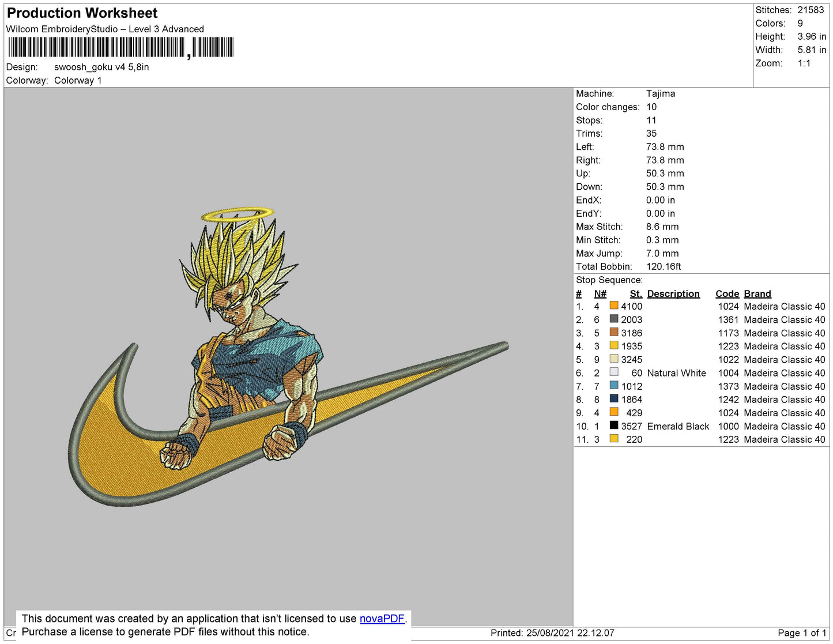Screen dimensions: 833x644
Task: Select the yellow swatch in stop row 11
Action: (614, 439)
